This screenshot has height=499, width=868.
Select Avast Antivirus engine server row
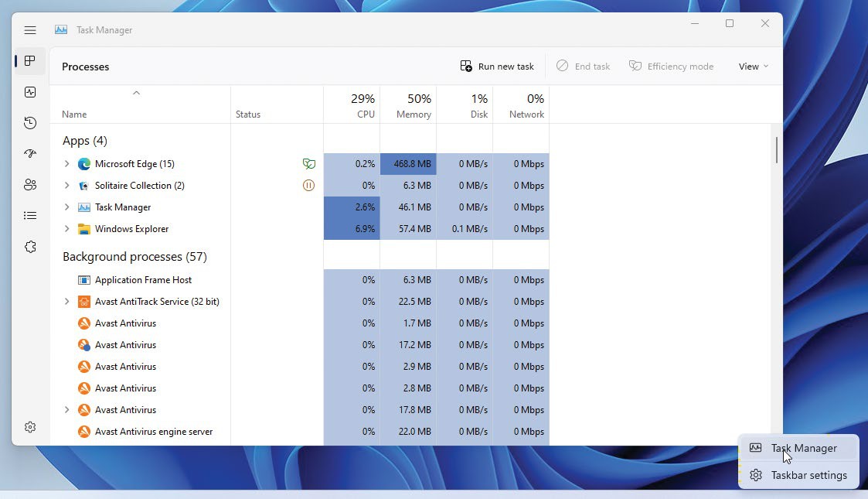click(x=299, y=432)
